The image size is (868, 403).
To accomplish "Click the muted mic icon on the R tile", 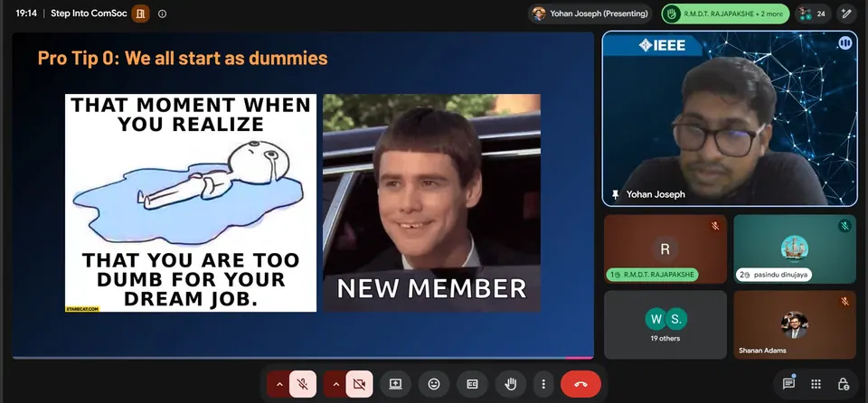I will [714, 226].
